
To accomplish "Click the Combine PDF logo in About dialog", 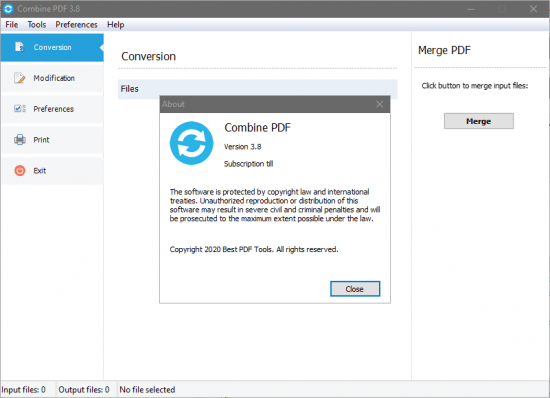I will (192, 143).
